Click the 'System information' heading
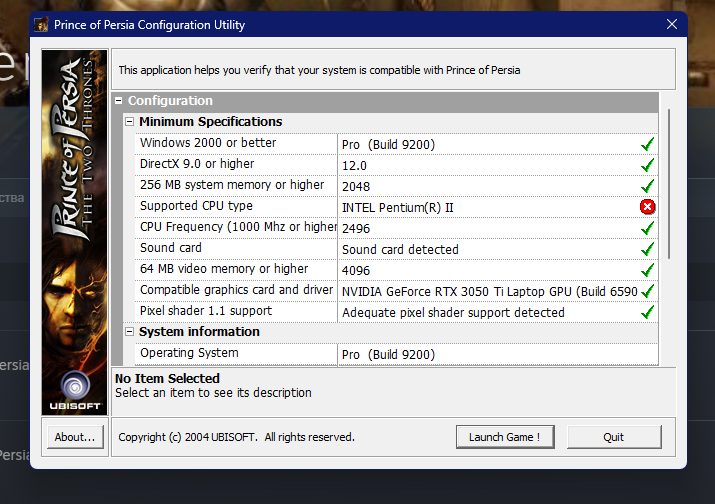This screenshot has height=504, width=715. coord(199,332)
